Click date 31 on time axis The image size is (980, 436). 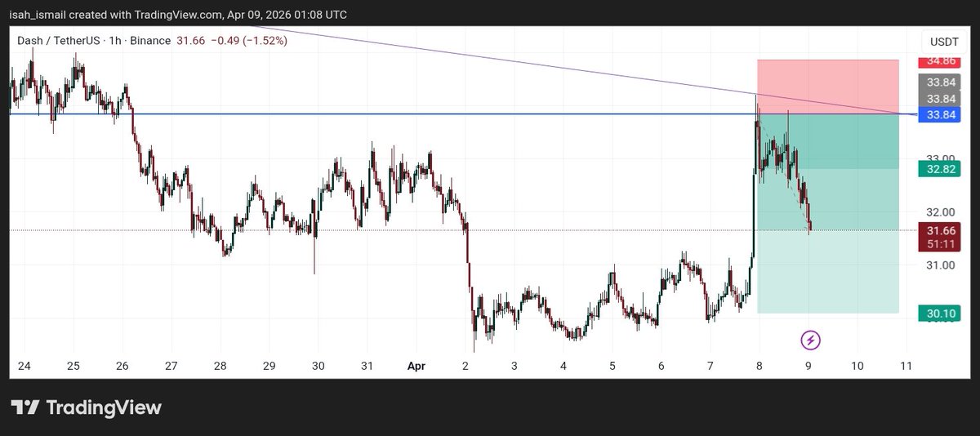point(367,367)
